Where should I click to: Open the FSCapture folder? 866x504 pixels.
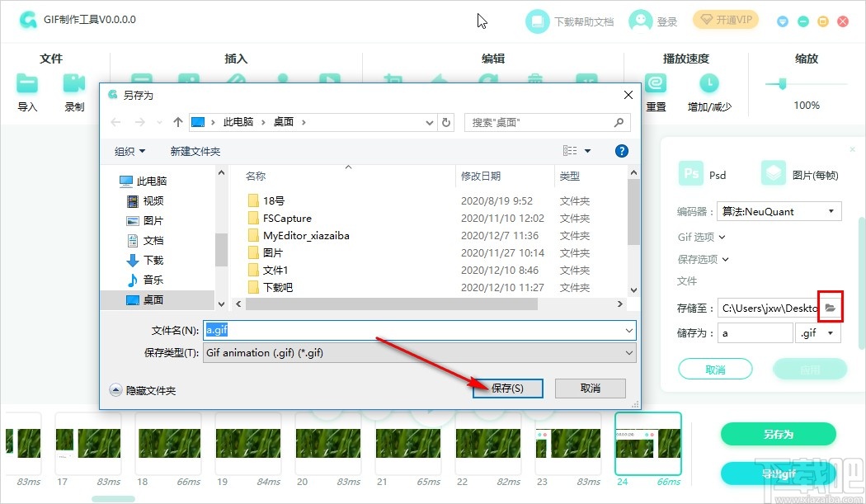pyautogui.click(x=287, y=219)
